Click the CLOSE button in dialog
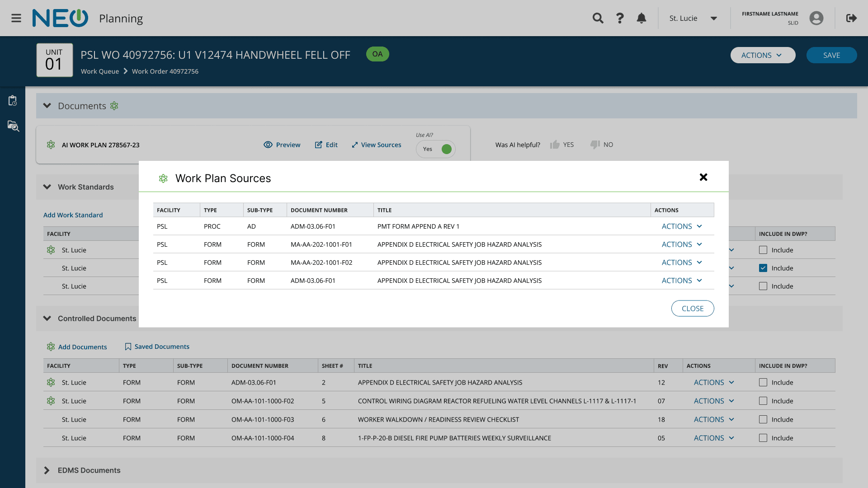The image size is (868, 488). tap(692, 309)
